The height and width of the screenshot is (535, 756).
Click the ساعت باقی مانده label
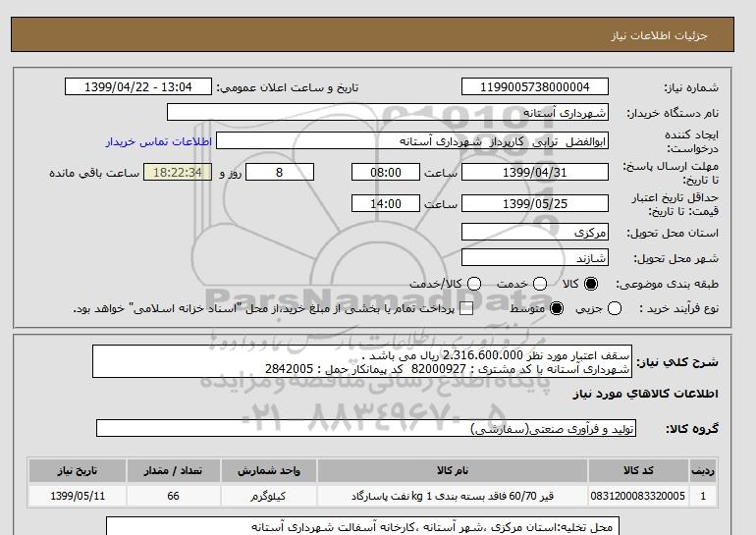tap(94, 173)
